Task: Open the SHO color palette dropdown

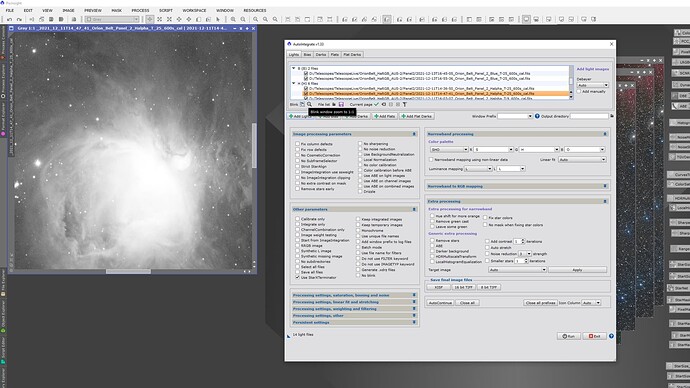Action: 448,150
